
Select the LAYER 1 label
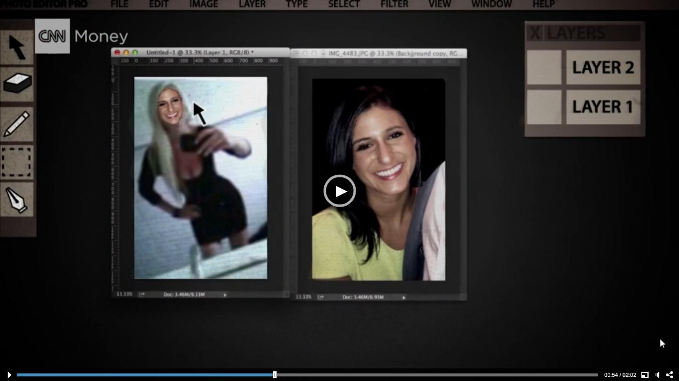pos(603,107)
